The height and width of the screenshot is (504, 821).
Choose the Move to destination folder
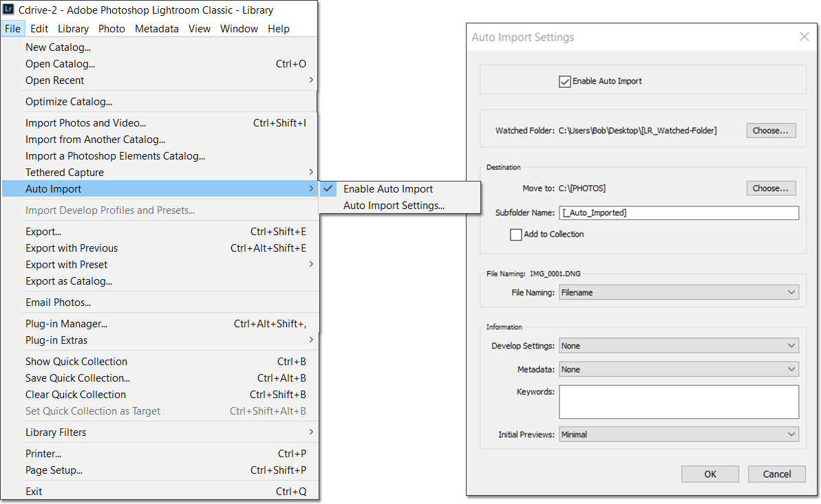click(771, 188)
